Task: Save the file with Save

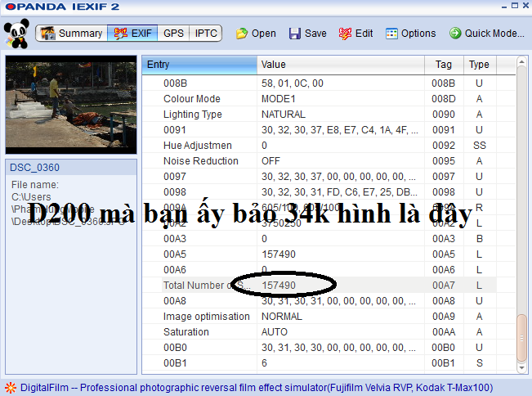Action: point(308,34)
